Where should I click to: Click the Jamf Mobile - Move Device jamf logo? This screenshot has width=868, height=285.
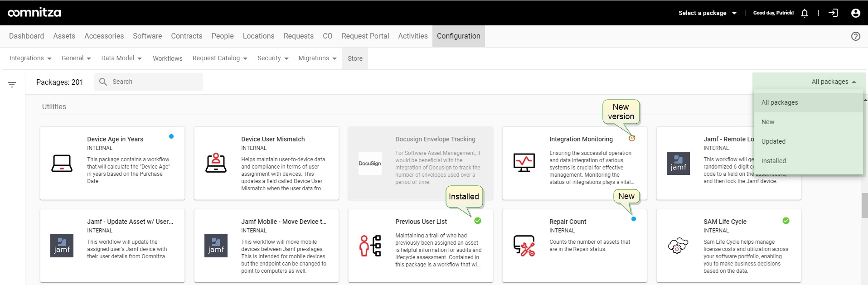(x=216, y=246)
